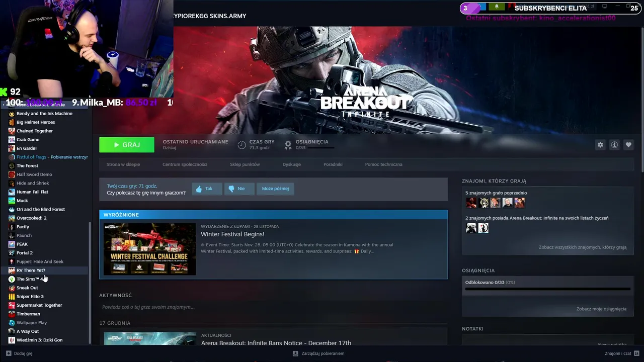Open the Poradniki tab
The image size is (644, 362).
pyautogui.click(x=333, y=164)
